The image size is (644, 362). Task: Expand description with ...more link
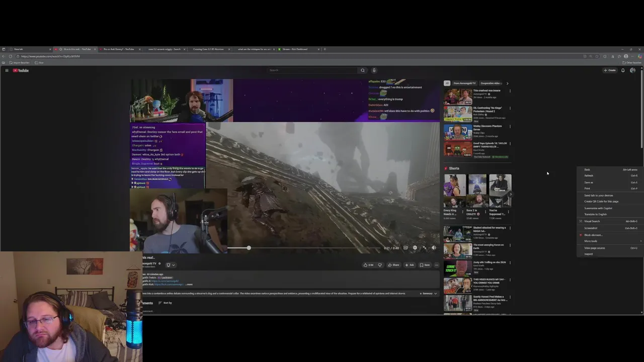click(x=189, y=284)
